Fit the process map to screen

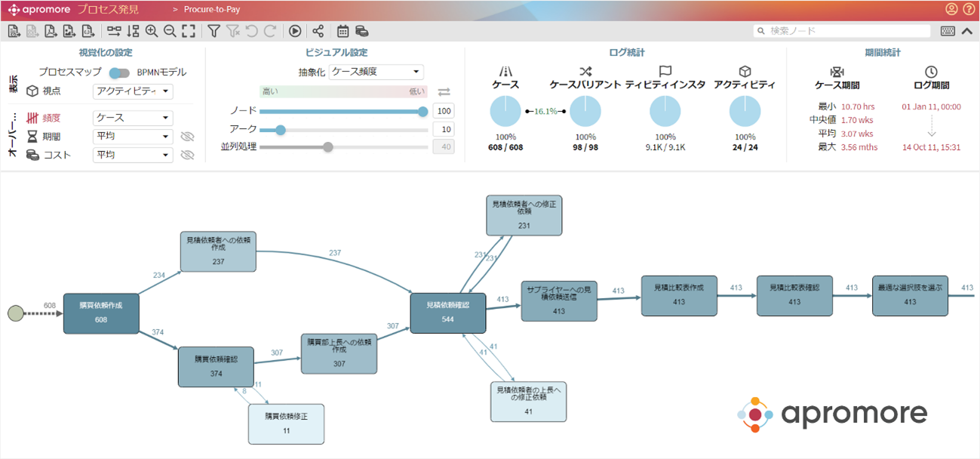[x=189, y=31]
